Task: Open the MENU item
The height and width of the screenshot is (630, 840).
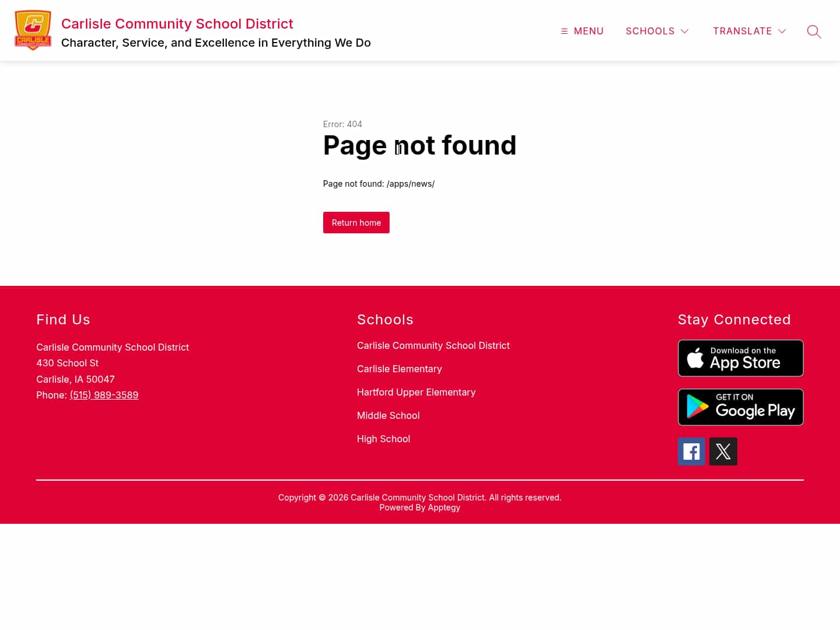Action: point(588,31)
